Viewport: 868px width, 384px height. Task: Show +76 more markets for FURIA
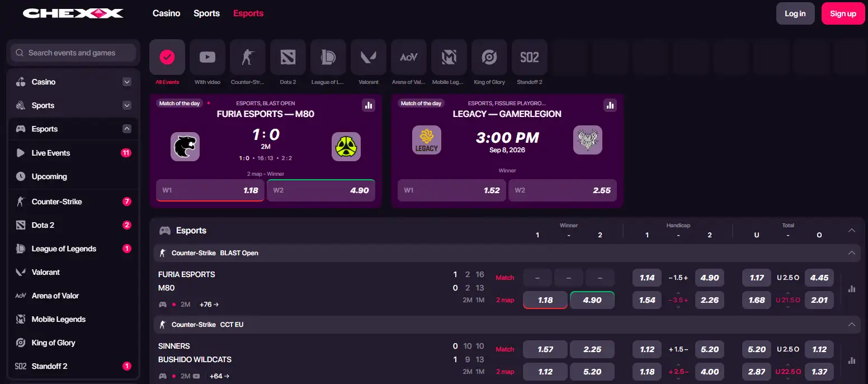tap(209, 305)
